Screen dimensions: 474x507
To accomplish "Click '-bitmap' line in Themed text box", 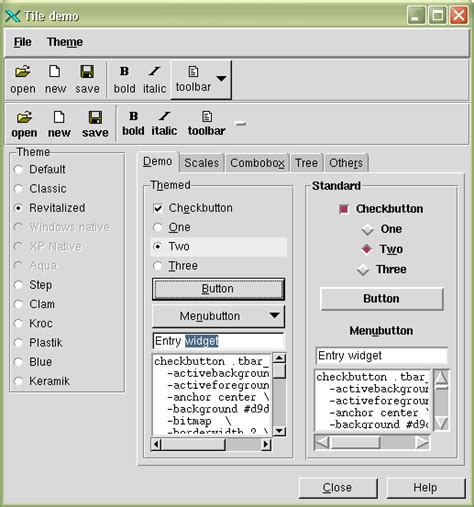I will point(199,421).
